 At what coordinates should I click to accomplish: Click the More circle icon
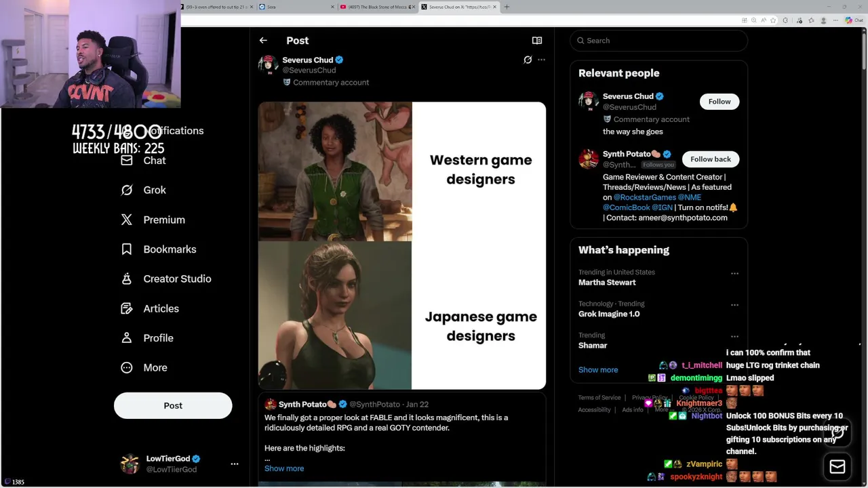(x=127, y=367)
